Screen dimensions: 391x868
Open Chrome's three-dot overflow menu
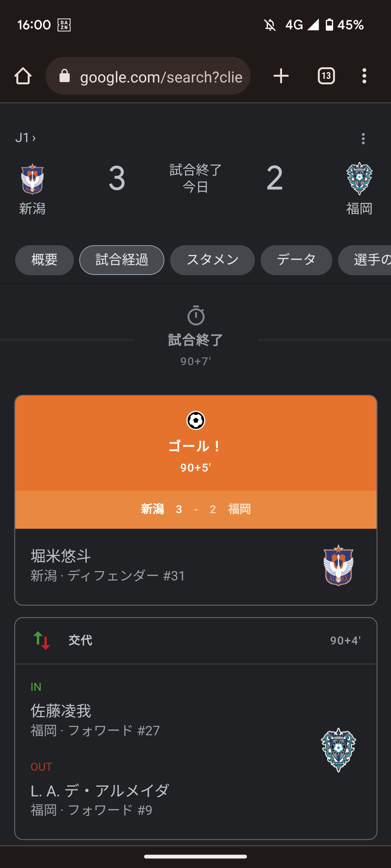364,76
